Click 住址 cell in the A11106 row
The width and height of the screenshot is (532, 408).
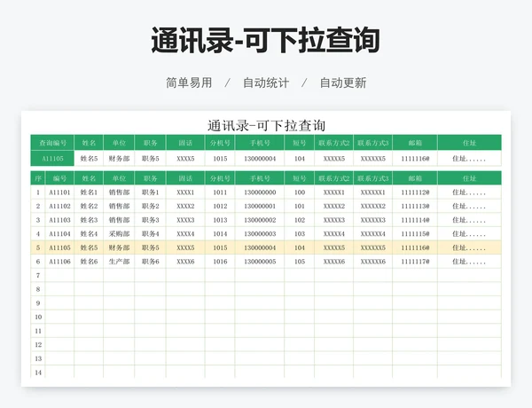click(470, 262)
